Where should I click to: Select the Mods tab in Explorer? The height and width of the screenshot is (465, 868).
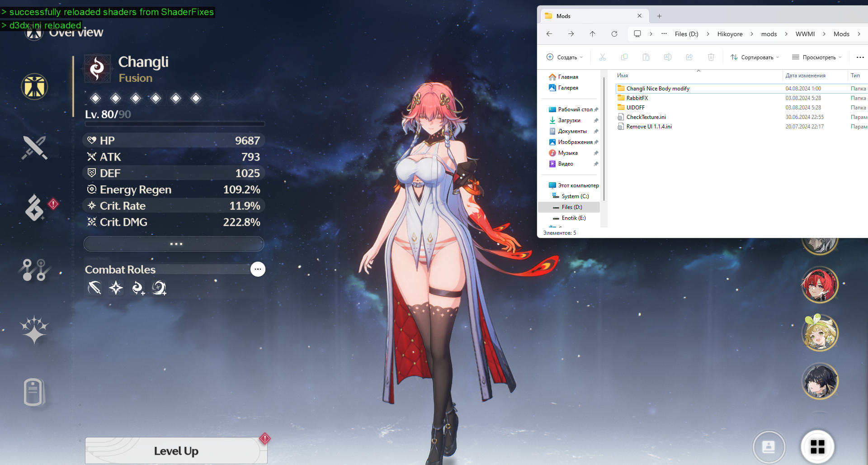(x=594, y=16)
